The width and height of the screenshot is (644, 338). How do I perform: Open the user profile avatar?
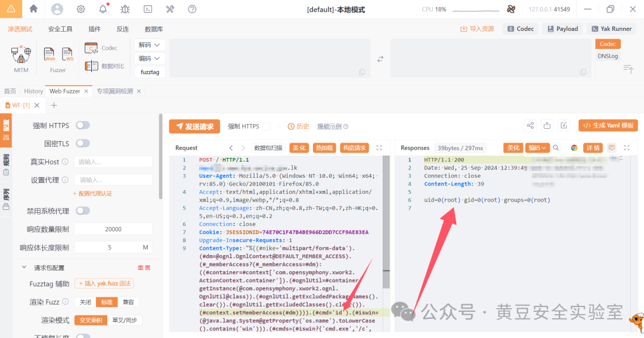point(57,9)
